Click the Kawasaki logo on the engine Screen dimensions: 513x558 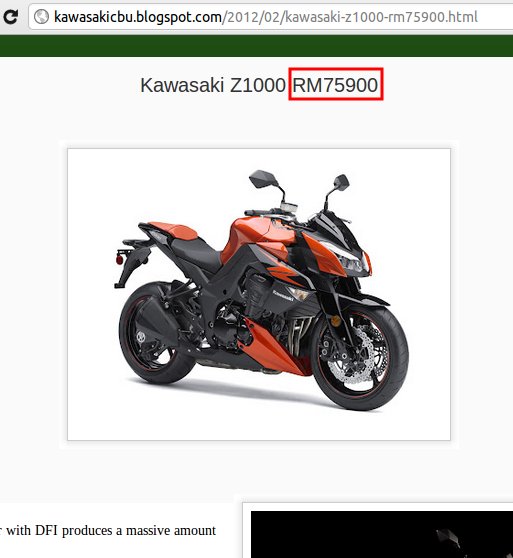tap(283, 295)
